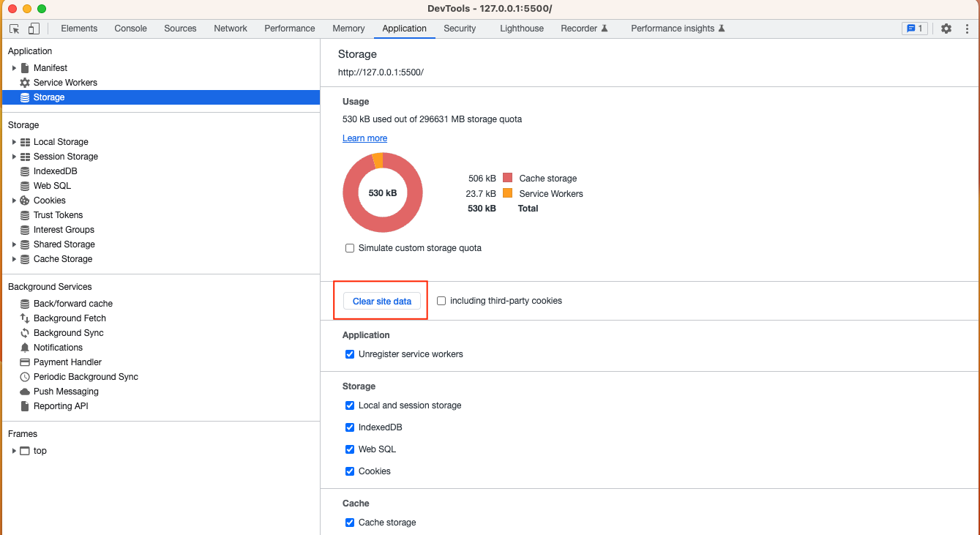Open the Network tab
The width and height of the screenshot is (980, 535).
coord(231,29)
